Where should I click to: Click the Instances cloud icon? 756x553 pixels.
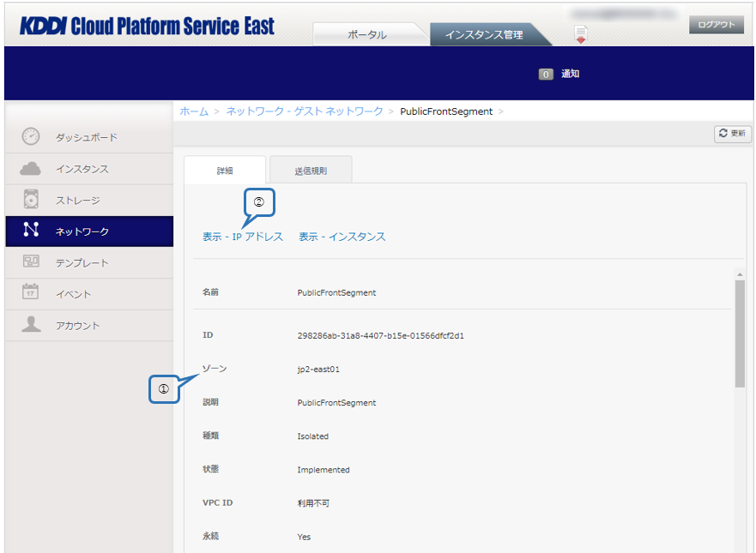pos(31,169)
